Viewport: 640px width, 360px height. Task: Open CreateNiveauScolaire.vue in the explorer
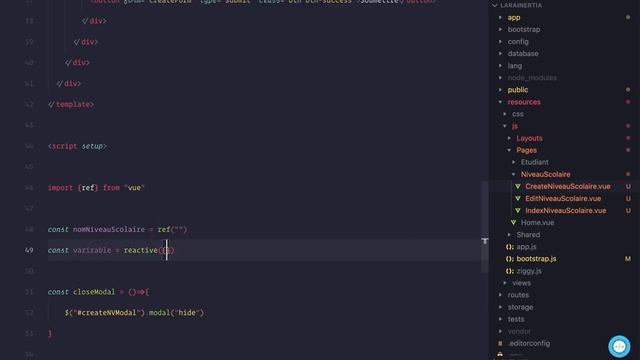[x=568, y=187]
